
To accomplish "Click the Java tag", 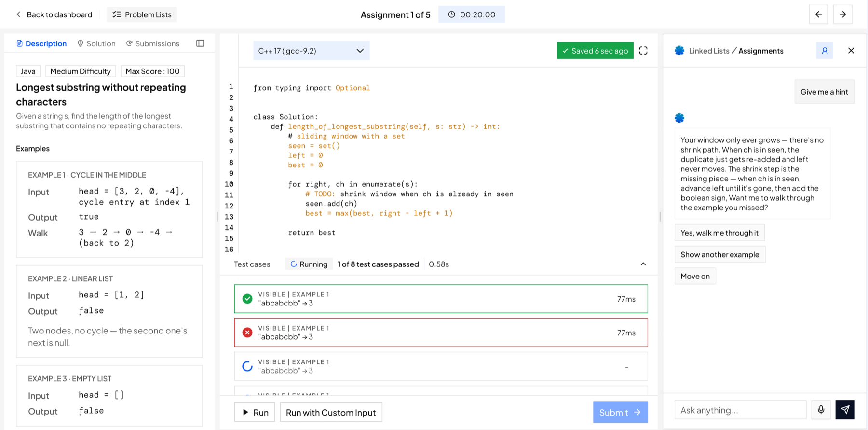I will pyautogui.click(x=28, y=71).
